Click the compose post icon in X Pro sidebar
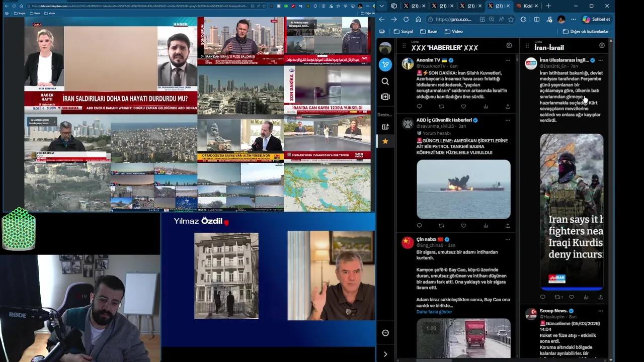The height and width of the screenshot is (362, 644). pyautogui.click(x=385, y=64)
